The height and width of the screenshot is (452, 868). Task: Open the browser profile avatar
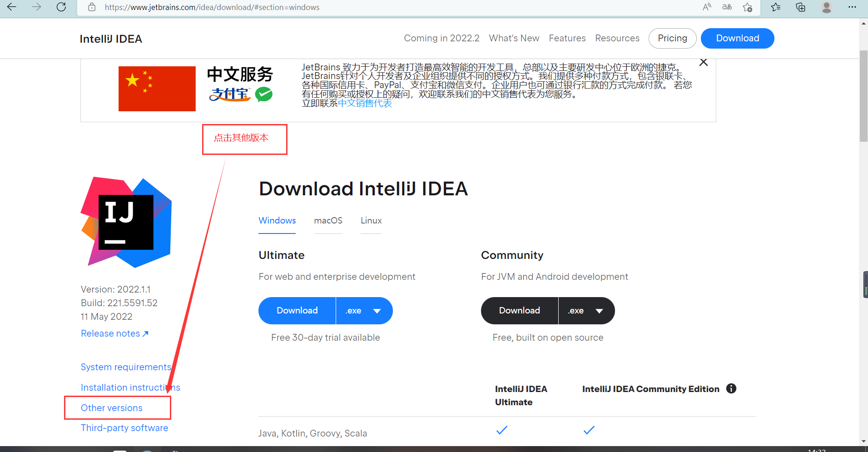coord(827,7)
